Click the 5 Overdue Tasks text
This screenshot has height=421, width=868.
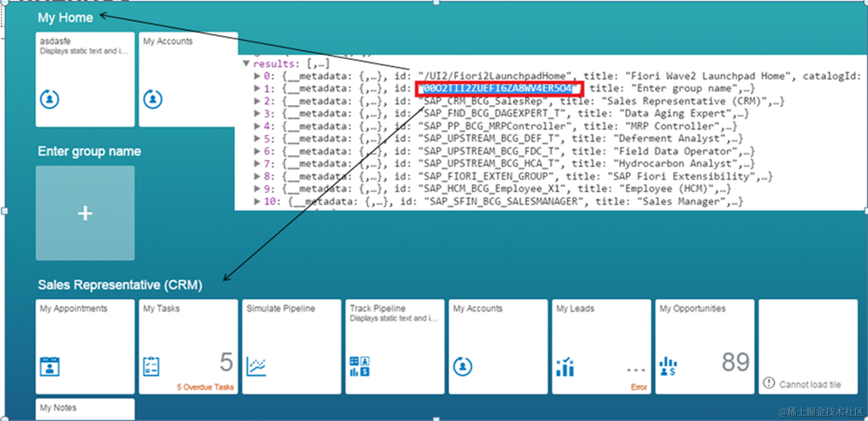click(x=205, y=387)
